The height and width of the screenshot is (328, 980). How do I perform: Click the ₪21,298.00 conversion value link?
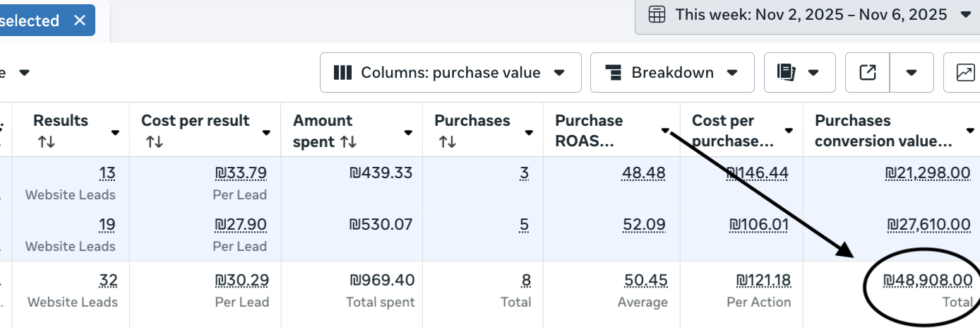pyautogui.click(x=928, y=173)
